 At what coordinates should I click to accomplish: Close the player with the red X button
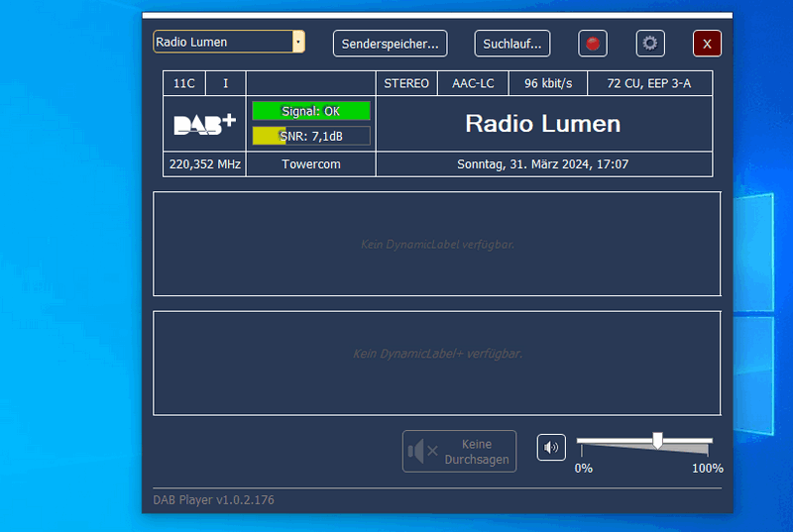point(707,44)
